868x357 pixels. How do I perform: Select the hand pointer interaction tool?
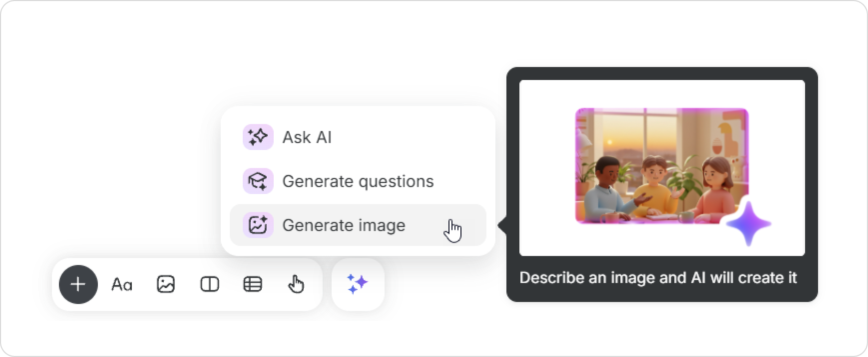(x=296, y=284)
